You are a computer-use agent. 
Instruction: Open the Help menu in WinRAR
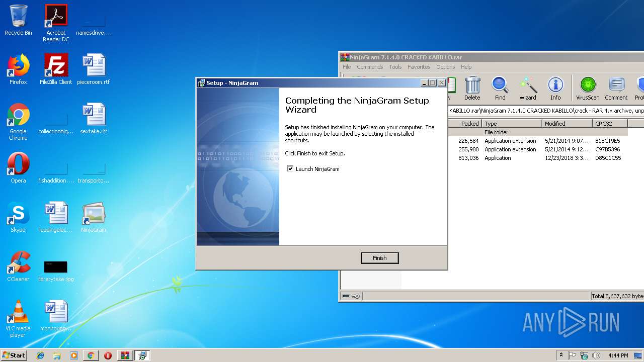tap(466, 67)
